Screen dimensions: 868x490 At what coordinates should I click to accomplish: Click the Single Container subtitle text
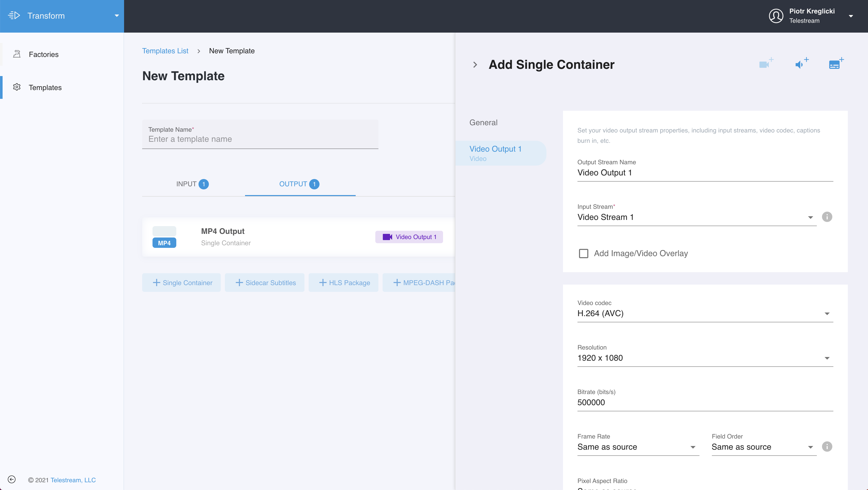226,243
